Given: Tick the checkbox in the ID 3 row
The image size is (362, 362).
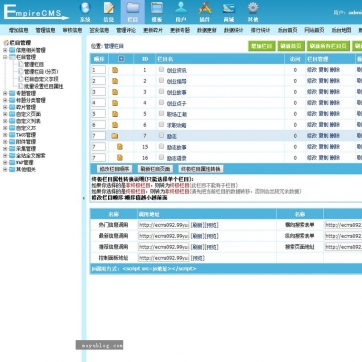Looking at the screenshot, I should (x=161, y=91).
